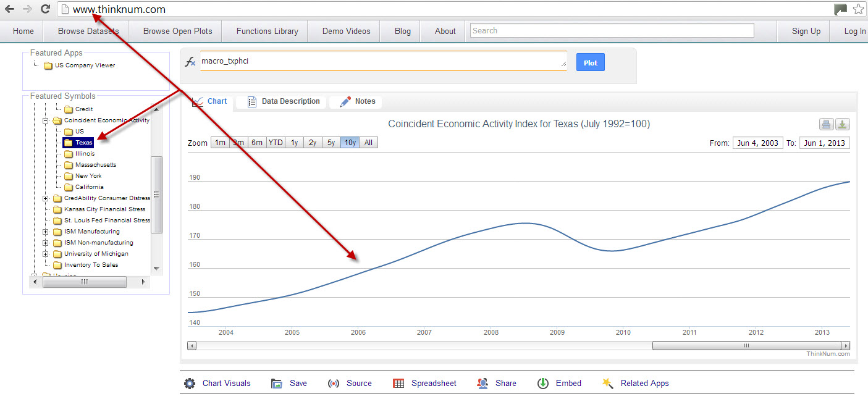This screenshot has height=399, width=868.
Task: Click the From date field
Action: click(x=758, y=143)
